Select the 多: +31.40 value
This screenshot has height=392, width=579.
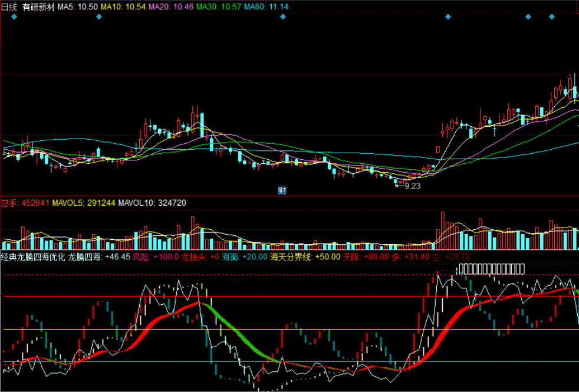410,257
